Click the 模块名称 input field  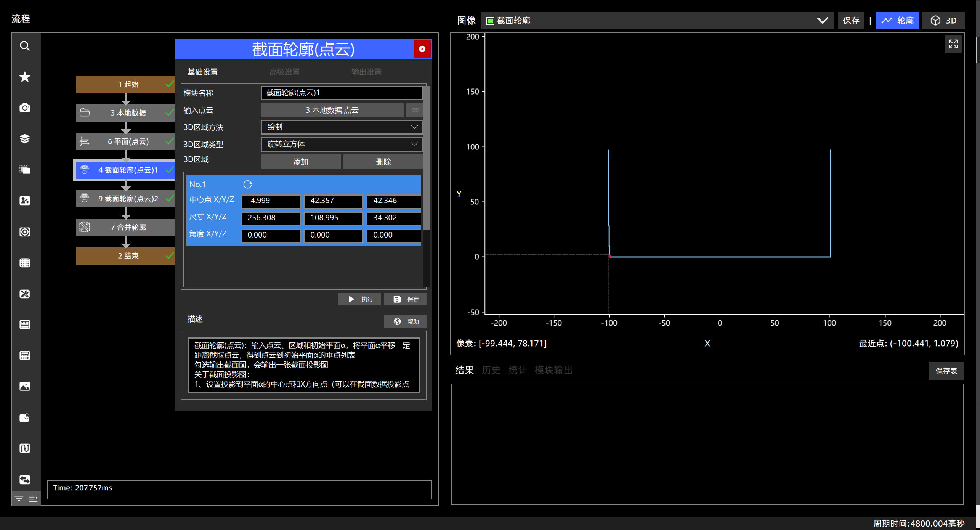(342, 93)
